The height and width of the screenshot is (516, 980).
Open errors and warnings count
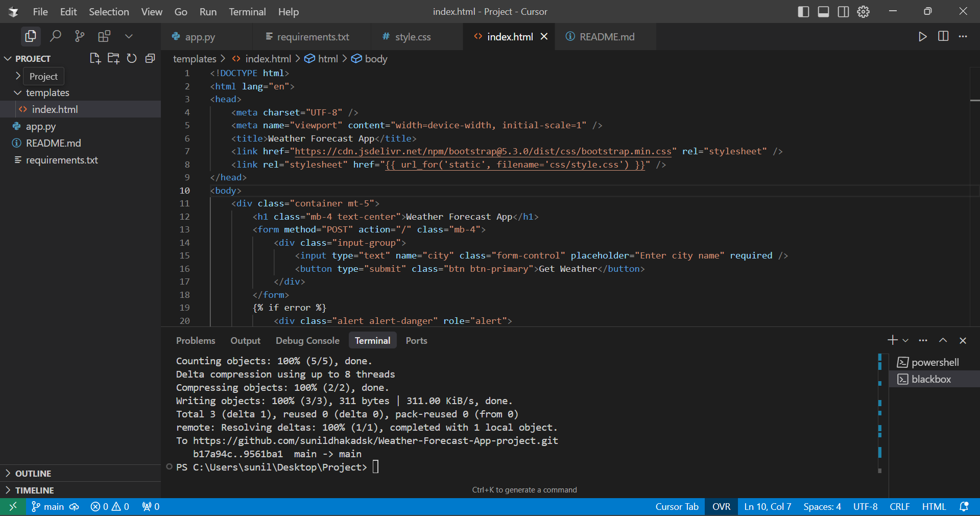click(110, 507)
